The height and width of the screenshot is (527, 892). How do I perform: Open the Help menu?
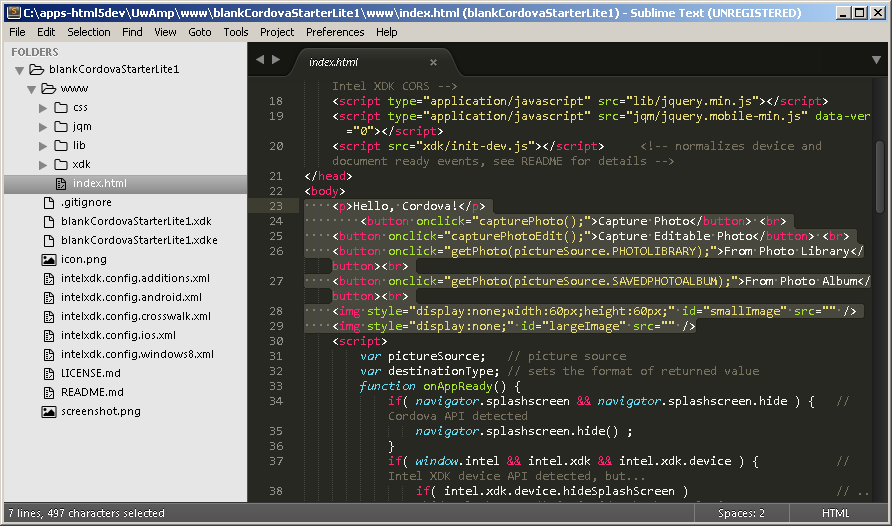pos(386,32)
